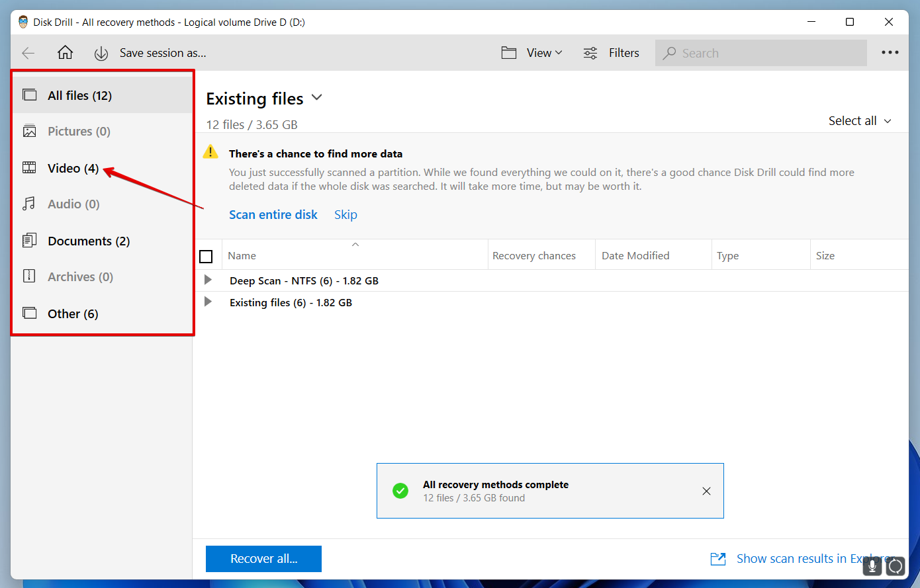Select Existing files (6) - 1.82 GB row
The width and height of the screenshot is (920, 588).
[291, 302]
